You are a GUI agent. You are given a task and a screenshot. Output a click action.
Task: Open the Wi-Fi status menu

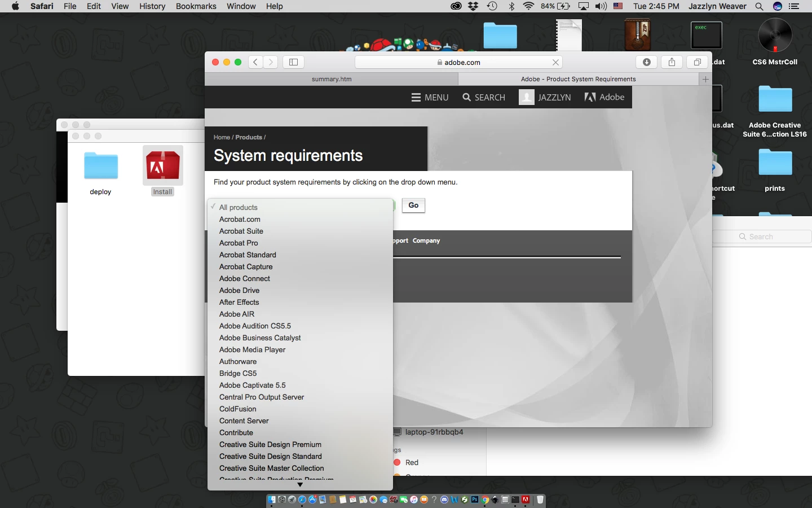point(528,6)
